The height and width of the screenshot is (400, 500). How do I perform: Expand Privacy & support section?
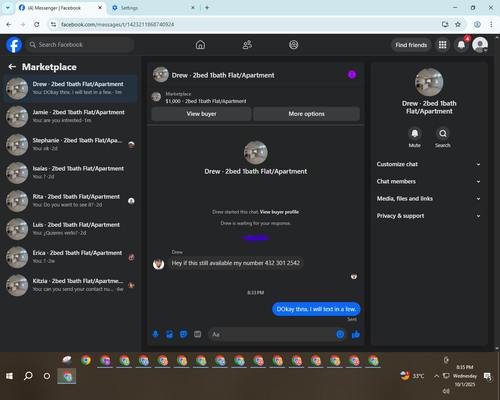coord(429,216)
